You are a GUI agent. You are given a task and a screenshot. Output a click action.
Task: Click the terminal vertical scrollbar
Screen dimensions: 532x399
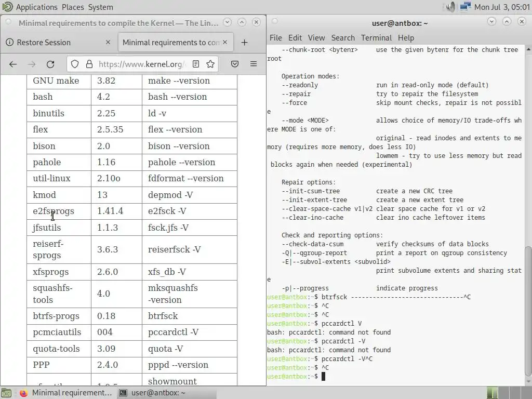528,311
